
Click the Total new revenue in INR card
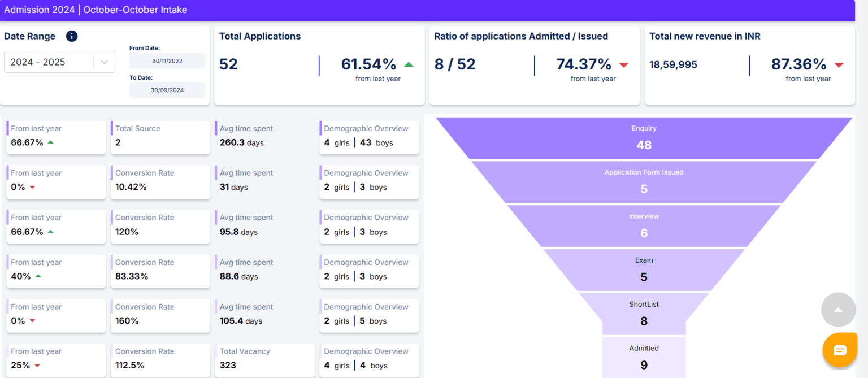pyautogui.click(x=749, y=64)
